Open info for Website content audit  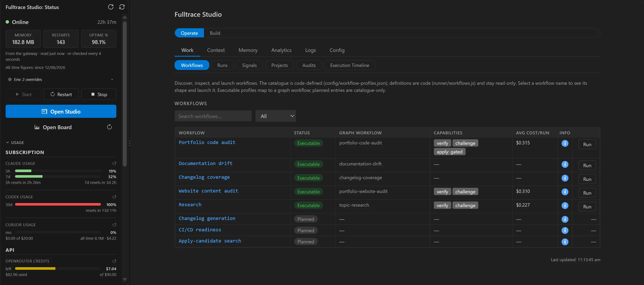[565, 192]
